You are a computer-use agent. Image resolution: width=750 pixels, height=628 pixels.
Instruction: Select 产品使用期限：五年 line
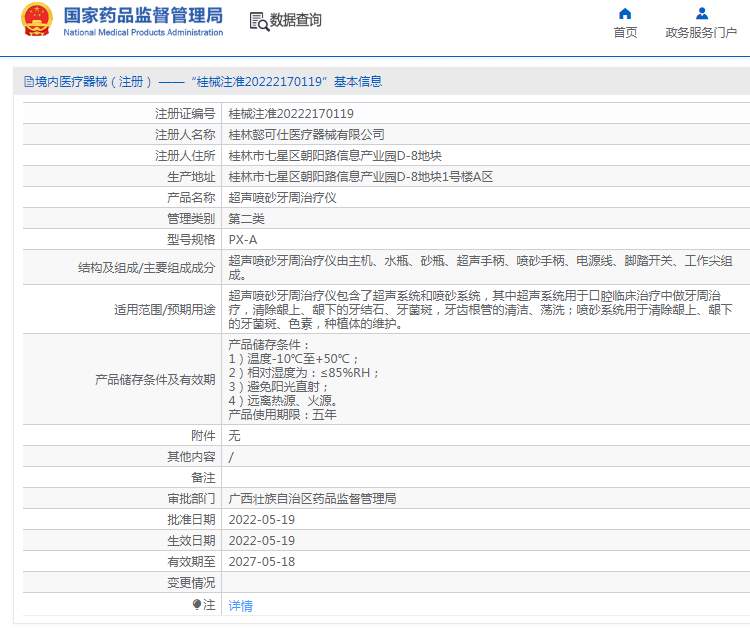pos(282,415)
